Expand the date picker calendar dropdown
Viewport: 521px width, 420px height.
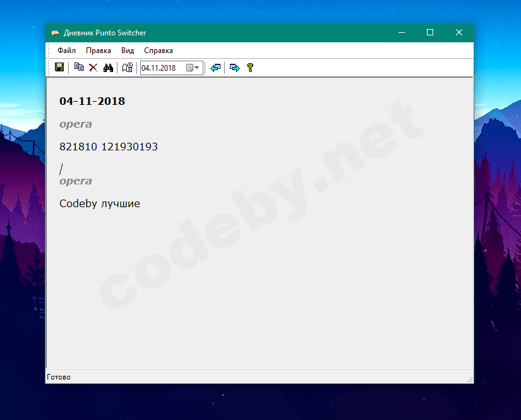(x=193, y=68)
